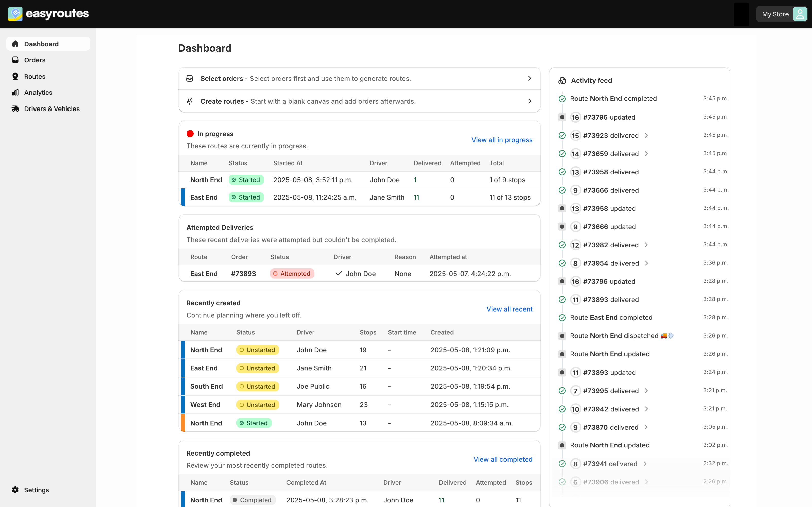812x507 pixels.
Task: Expand #73923 delivered activity chevron
Action: [x=646, y=135]
